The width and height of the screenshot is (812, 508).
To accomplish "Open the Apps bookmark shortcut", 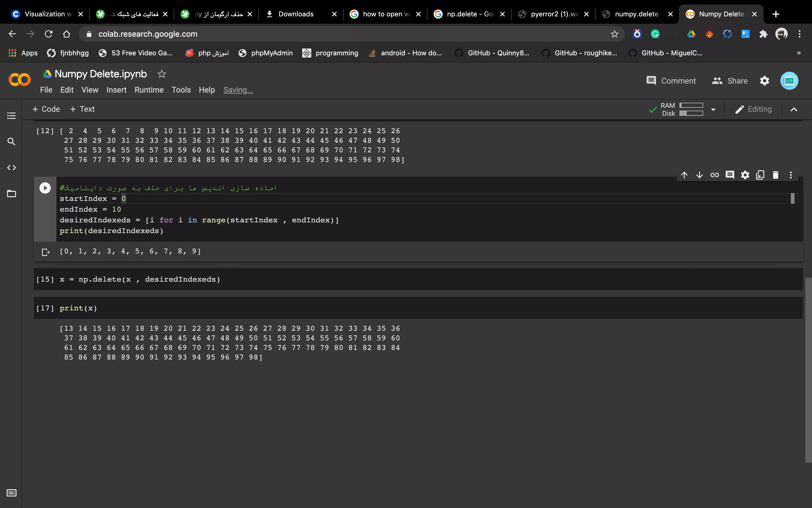I will click(23, 53).
